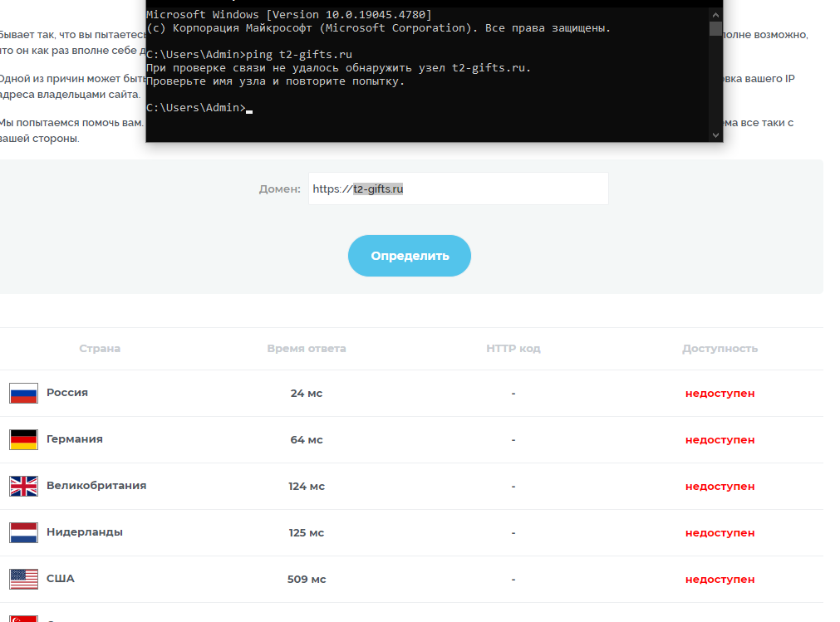
Task: Click the HTTP код column header
Action: pos(513,349)
